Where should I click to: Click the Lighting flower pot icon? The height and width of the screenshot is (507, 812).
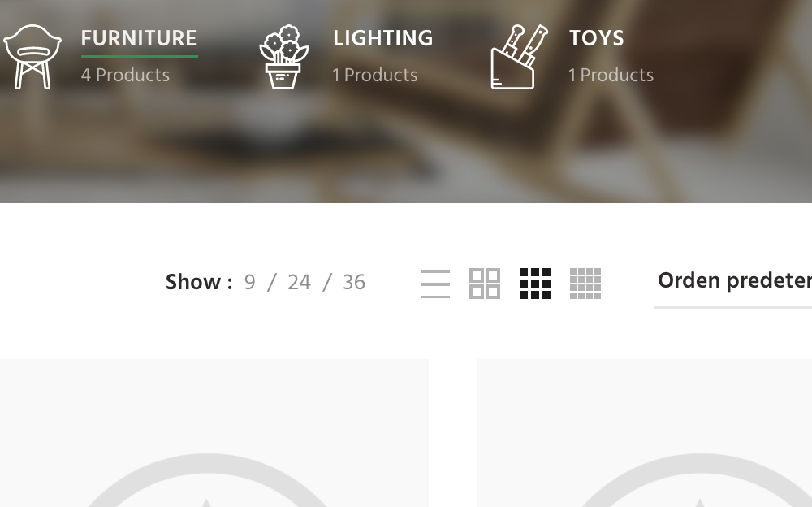[x=283, y=57]
